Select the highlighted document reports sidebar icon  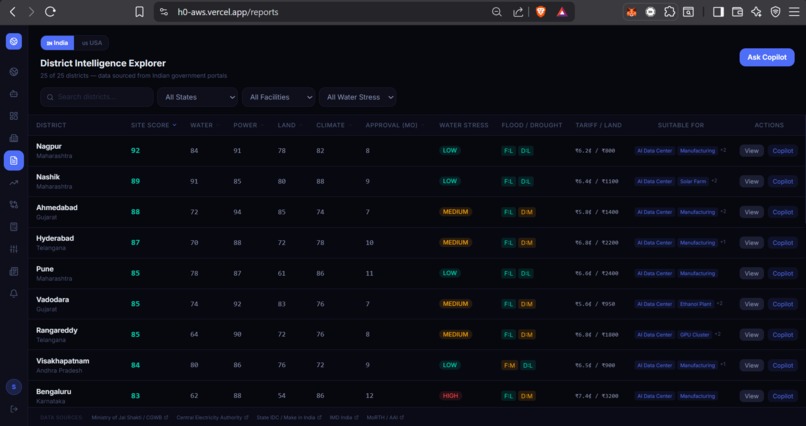coord(14,161)
